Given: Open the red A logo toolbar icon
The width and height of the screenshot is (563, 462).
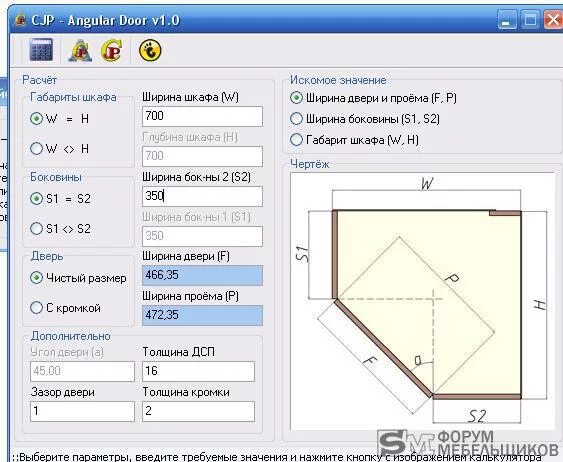Looking at the screenshot, I should pyautogui.click(x=80, y=50).
